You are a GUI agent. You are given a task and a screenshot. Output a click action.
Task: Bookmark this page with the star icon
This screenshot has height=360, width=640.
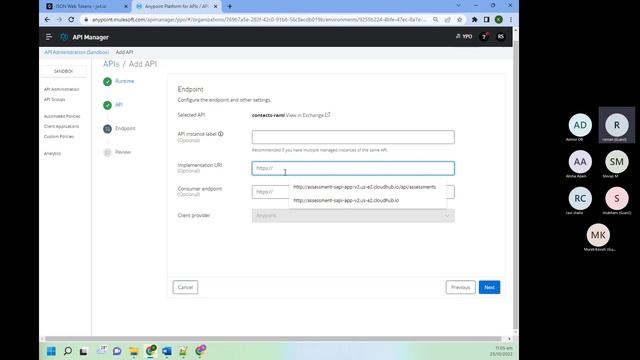tap(460, 19)
